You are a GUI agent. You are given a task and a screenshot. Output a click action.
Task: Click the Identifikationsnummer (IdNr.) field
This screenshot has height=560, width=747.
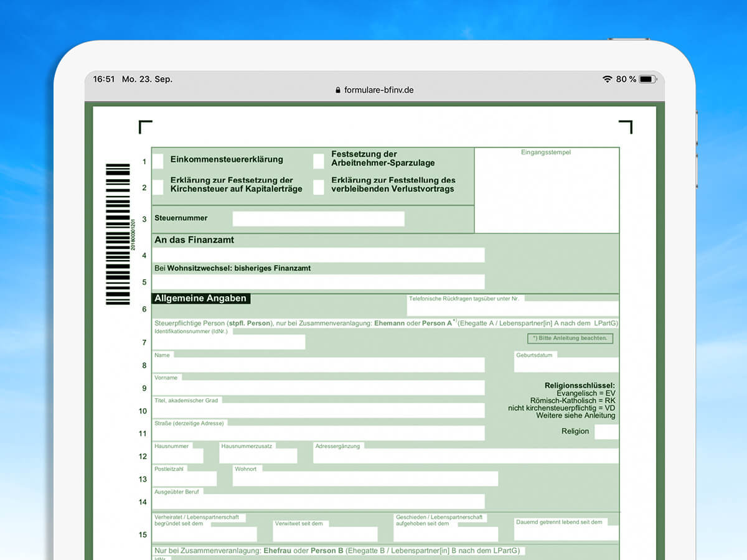(x=229, y=342)
